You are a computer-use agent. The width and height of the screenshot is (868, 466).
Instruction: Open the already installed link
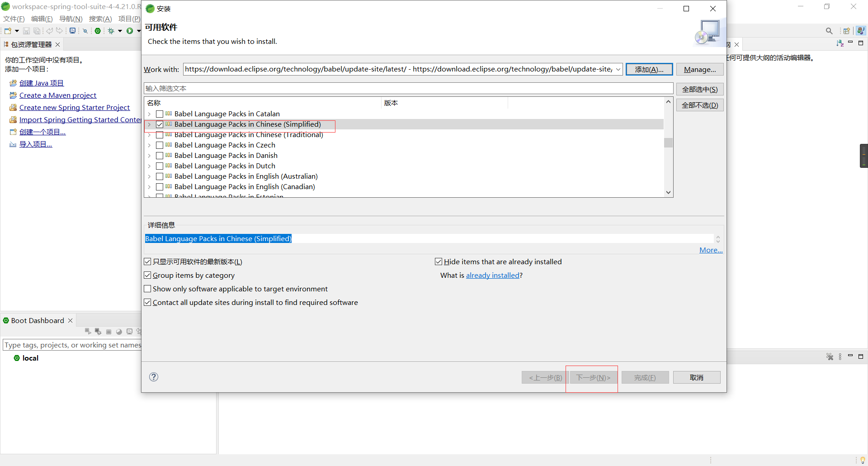pyautogui.click(x=492, y=275)
